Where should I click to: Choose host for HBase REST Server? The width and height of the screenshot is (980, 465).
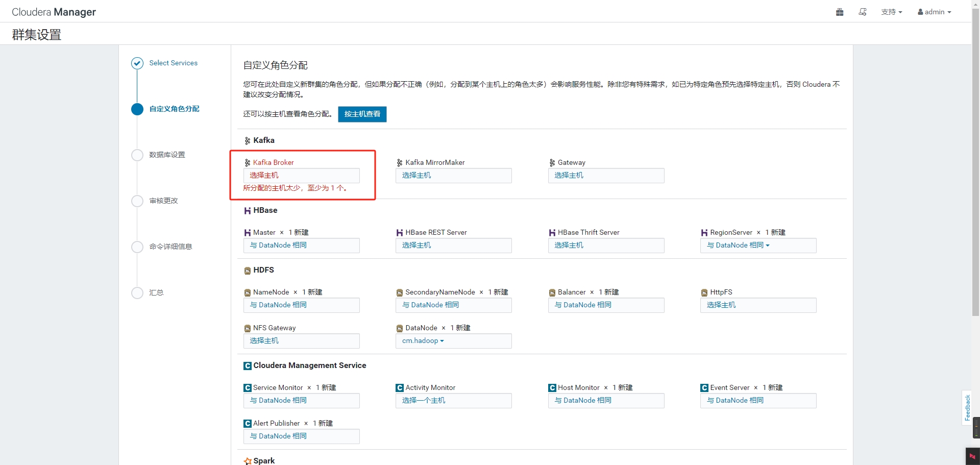click(454, 246)
